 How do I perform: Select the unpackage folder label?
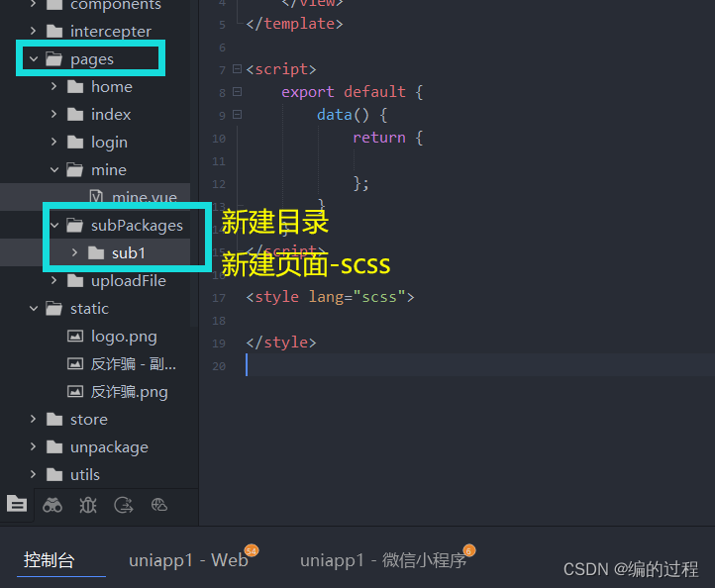click(x=110, y=447)
